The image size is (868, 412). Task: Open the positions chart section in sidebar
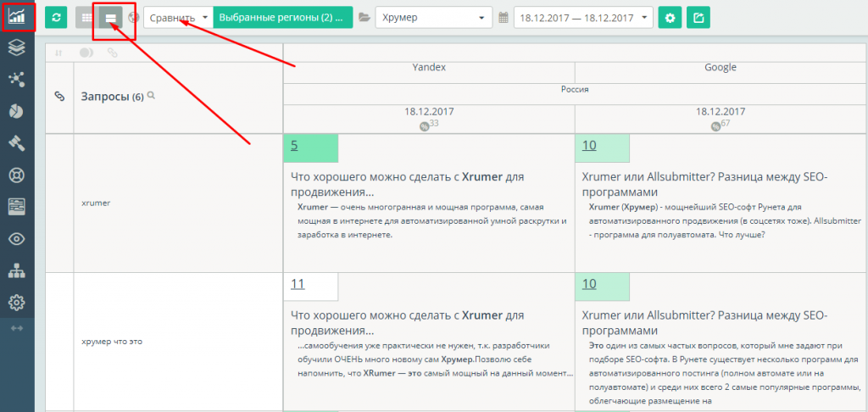(x=17, y=16)
